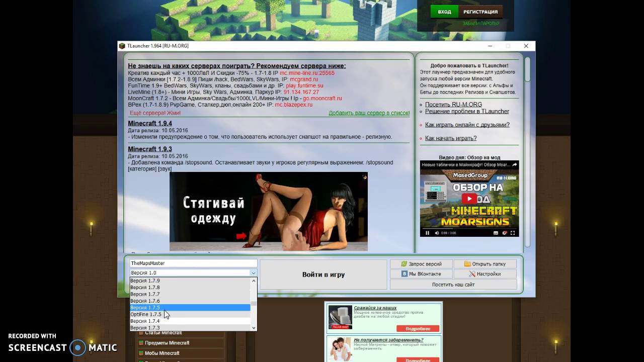Select Версия 1.7.6 from the list
Viewport: 644px width, 362px height.
pyautogui.click(x=190, y=301)
